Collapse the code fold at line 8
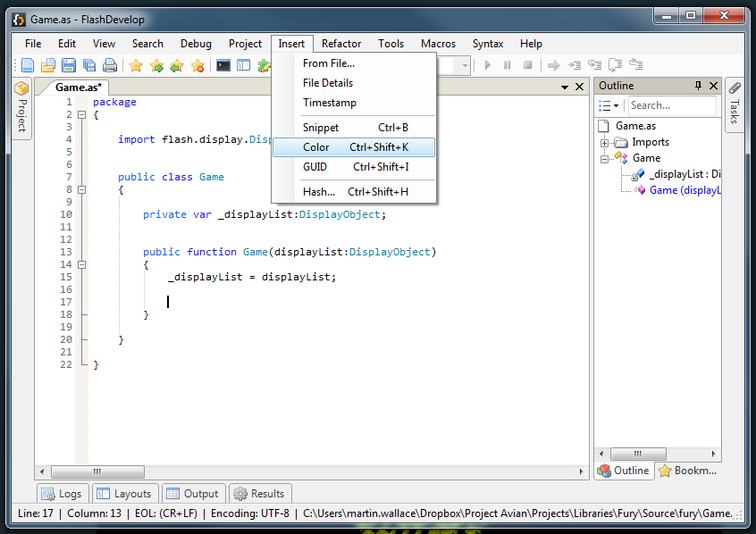 [81, 189]
